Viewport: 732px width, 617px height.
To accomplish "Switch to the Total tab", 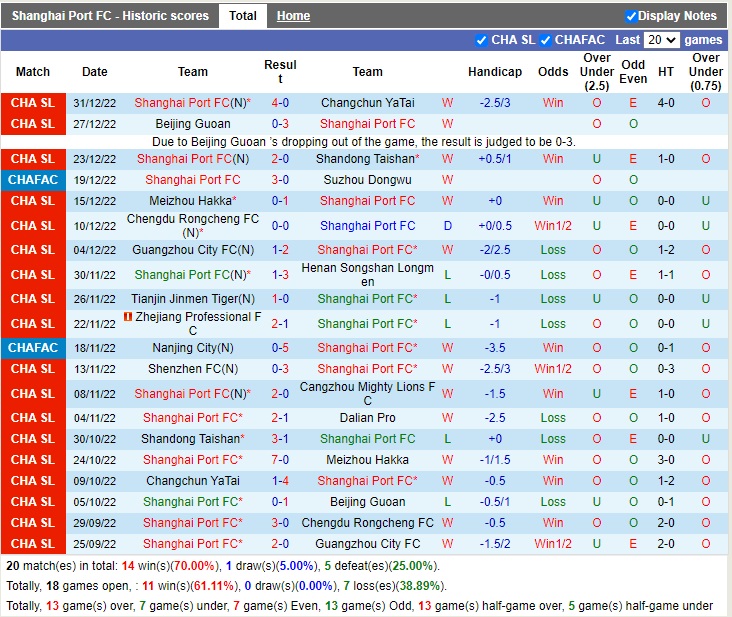I will coord(243,16).
